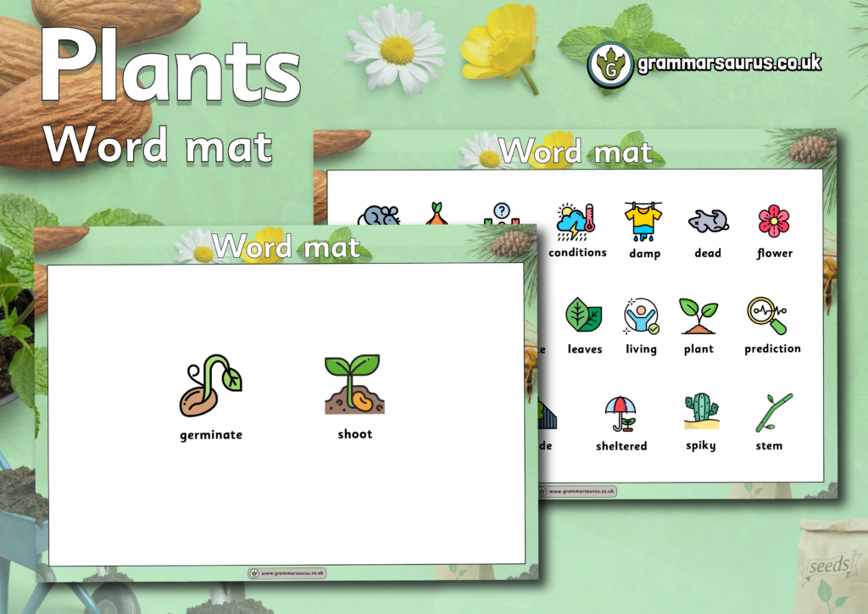Select the damp t-shirt icon

click(643, 222)
